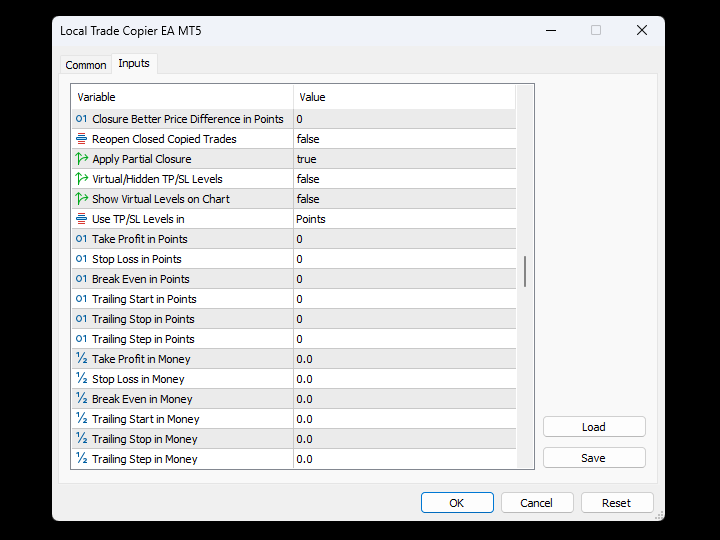Screen dimensions: 720x540
Task: Click the enum icon beside Reopen Closed Copied Trades
Action: (81, 139)
